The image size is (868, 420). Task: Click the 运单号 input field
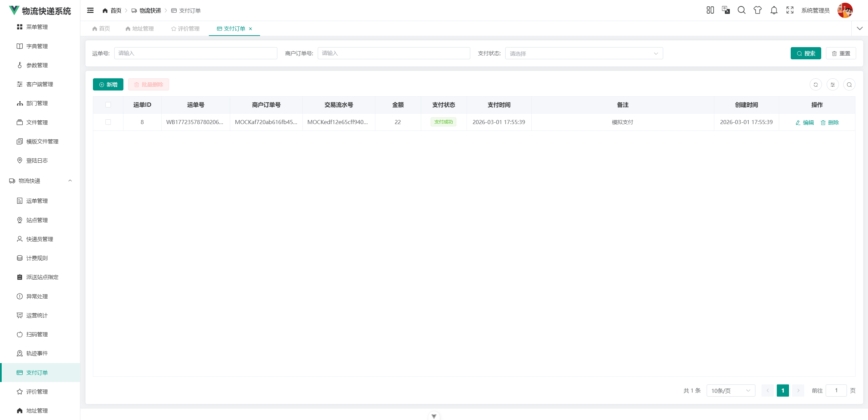coord(196,54)
